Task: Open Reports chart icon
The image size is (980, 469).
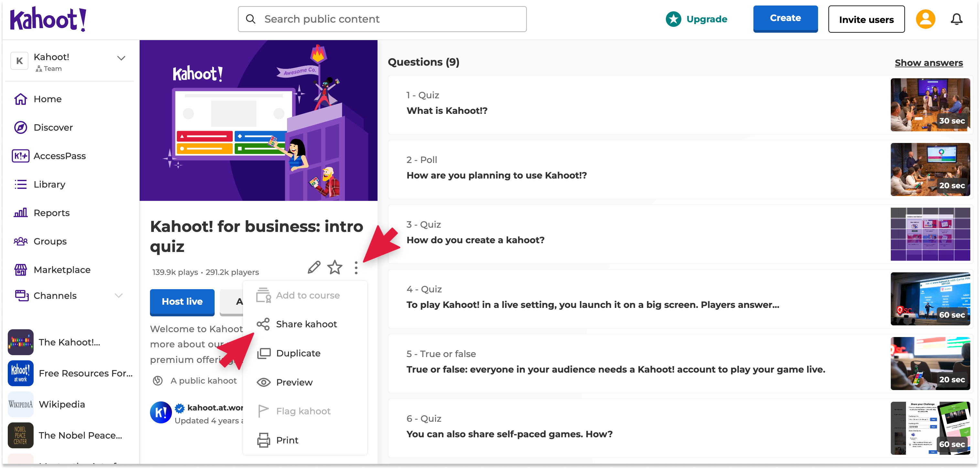Action: tap(21, 213)
